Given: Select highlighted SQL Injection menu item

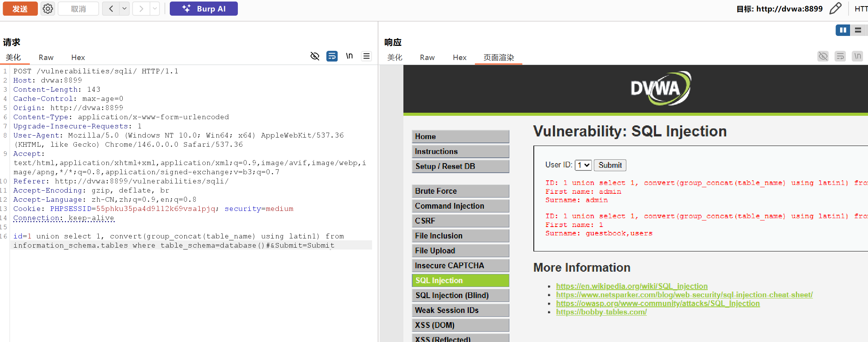Looking at the screenshot, I should tap(460, 280).
